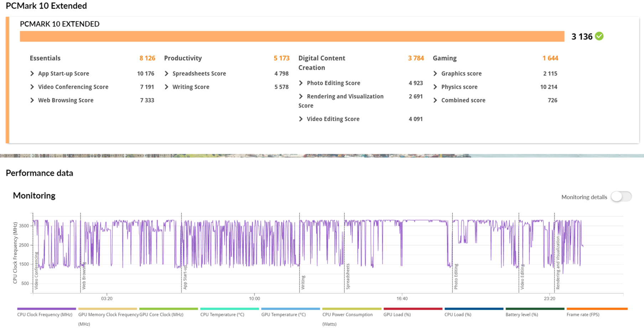
Task: Expand the Web Browsing Score row
Action: click(x=32, y=100)
